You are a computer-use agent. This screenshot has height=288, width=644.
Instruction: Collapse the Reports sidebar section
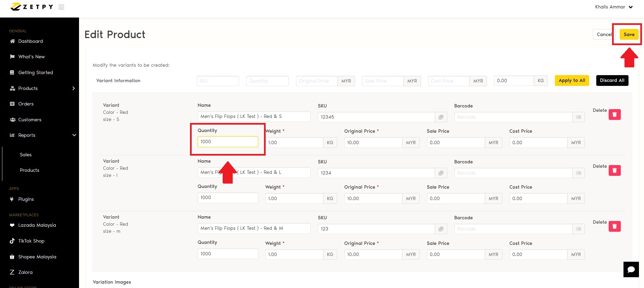point(74,135)
